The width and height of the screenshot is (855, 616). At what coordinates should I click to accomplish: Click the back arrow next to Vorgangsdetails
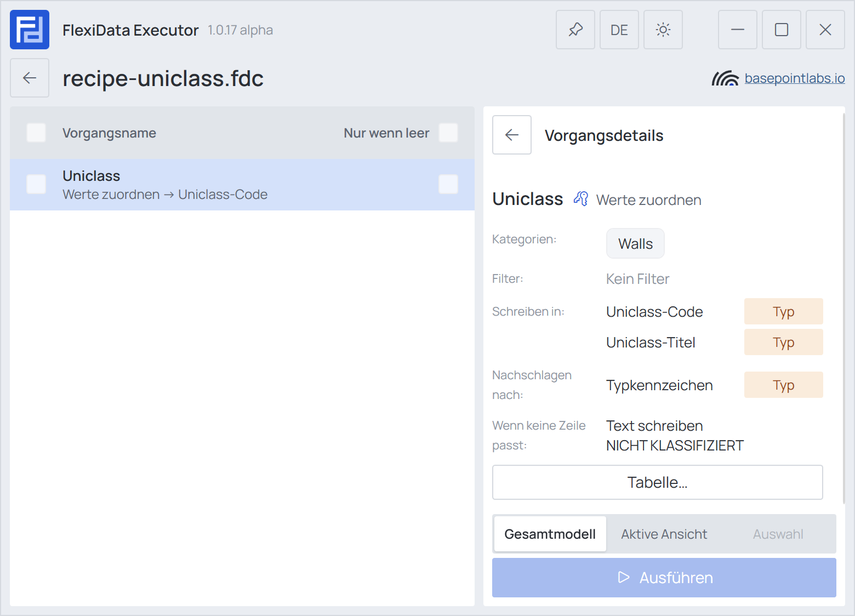[x=512, y=135]
